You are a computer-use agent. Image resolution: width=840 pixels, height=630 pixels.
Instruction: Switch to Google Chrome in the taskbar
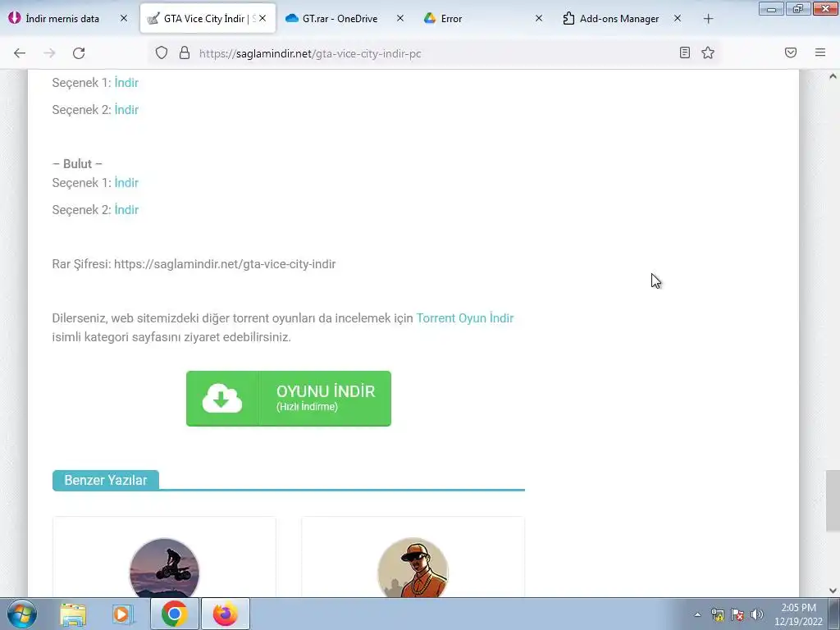coord(174,614)
